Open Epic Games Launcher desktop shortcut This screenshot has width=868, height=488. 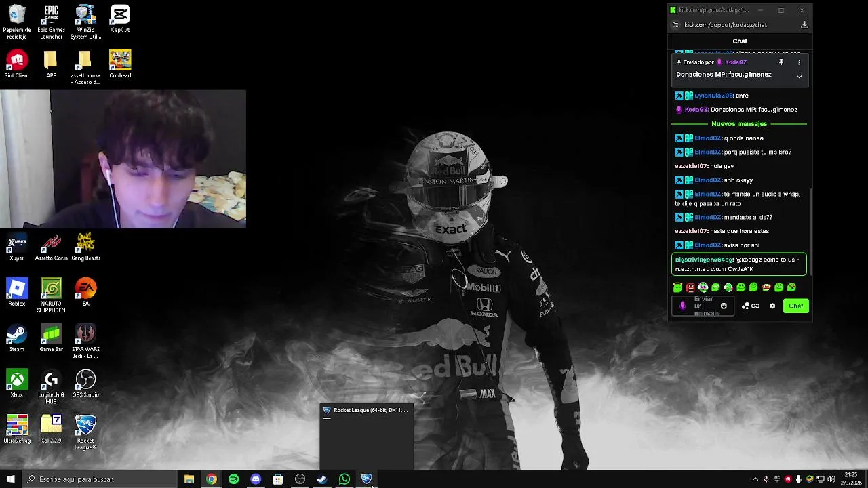[51, 22]
